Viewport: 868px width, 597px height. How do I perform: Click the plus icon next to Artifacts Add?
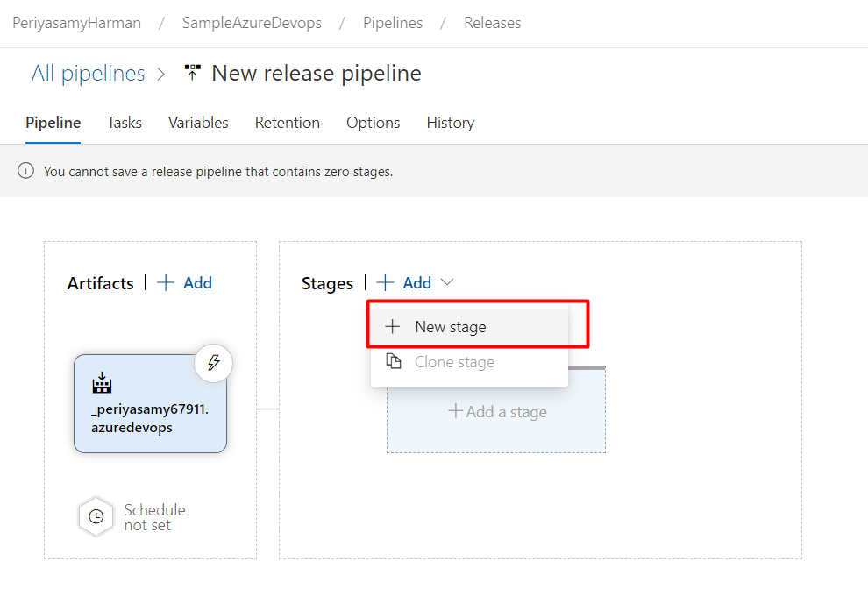pos(166,282)
